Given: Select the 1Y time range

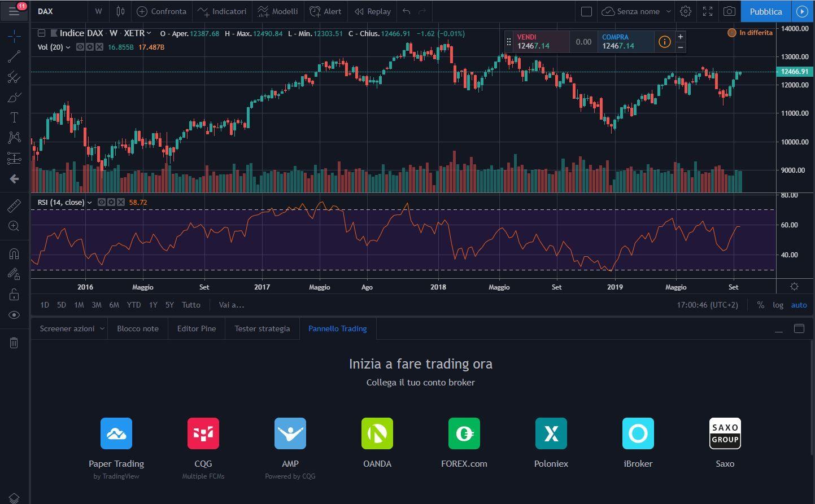Looking at the screenshot, I should coord(152,305).
